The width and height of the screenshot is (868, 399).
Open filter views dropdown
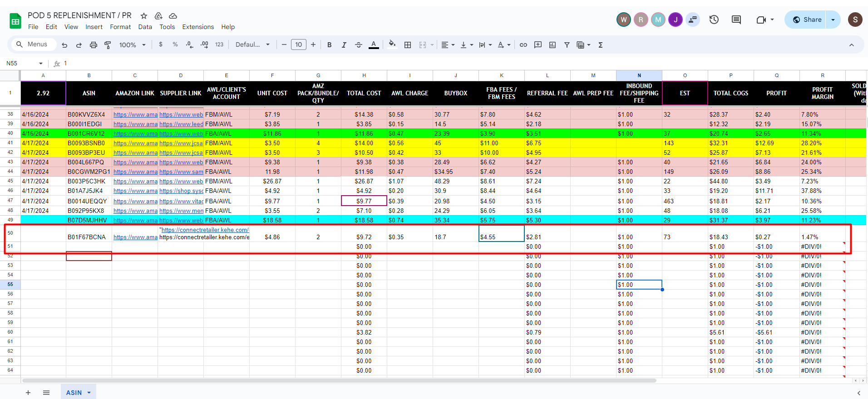[583, 45]
